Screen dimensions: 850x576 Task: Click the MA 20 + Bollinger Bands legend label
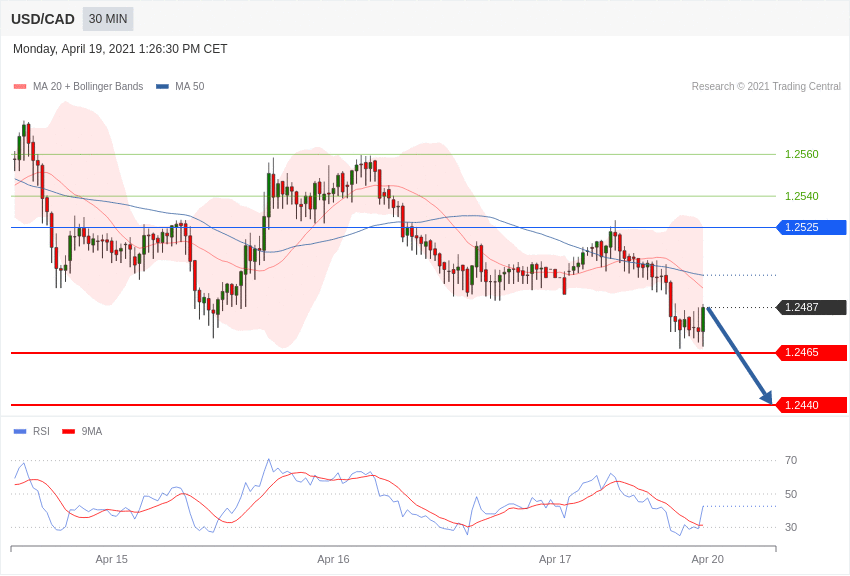click(88, 87)
